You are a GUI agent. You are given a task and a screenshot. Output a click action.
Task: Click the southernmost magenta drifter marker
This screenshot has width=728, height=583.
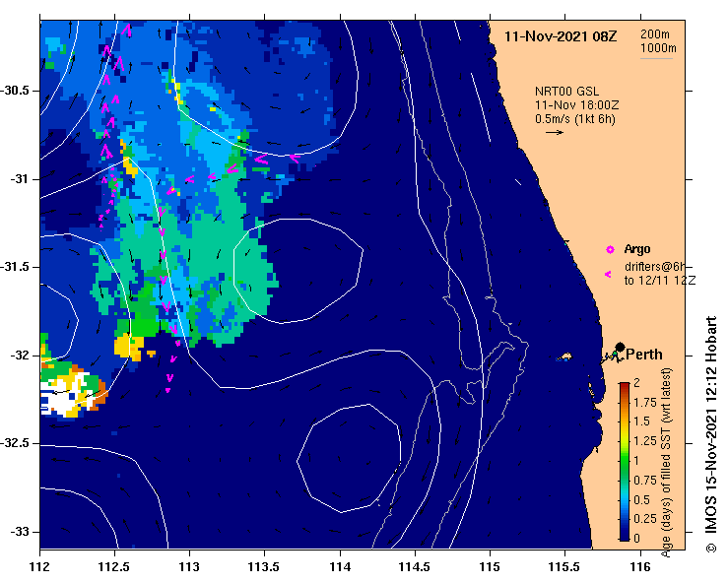coord(167,391)
